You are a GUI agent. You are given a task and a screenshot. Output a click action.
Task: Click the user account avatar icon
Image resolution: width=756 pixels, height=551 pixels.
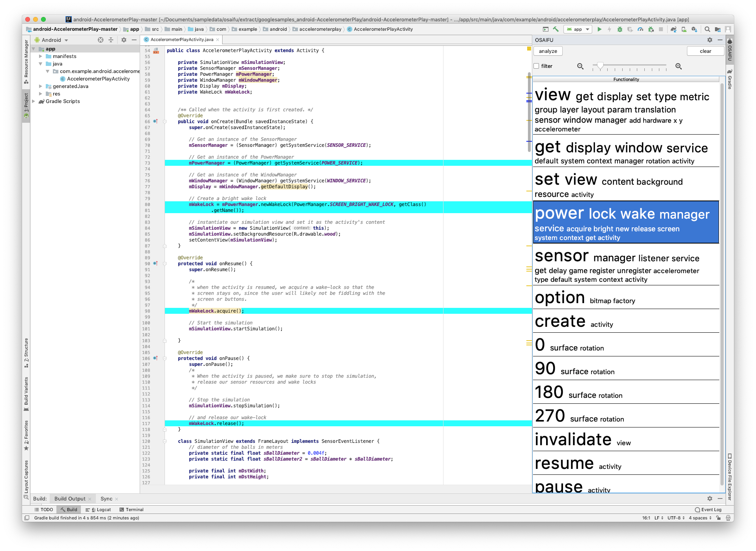728,29
